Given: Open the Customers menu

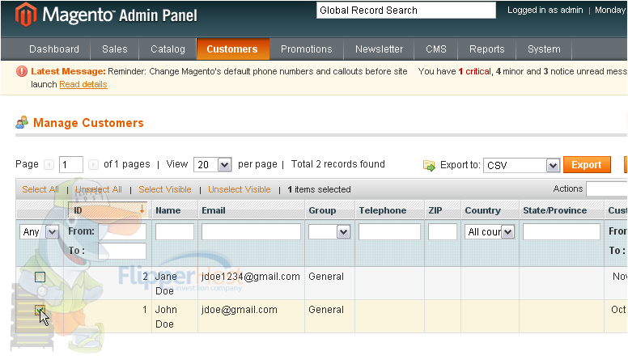Looking at the screenshot, I should 232,49.
